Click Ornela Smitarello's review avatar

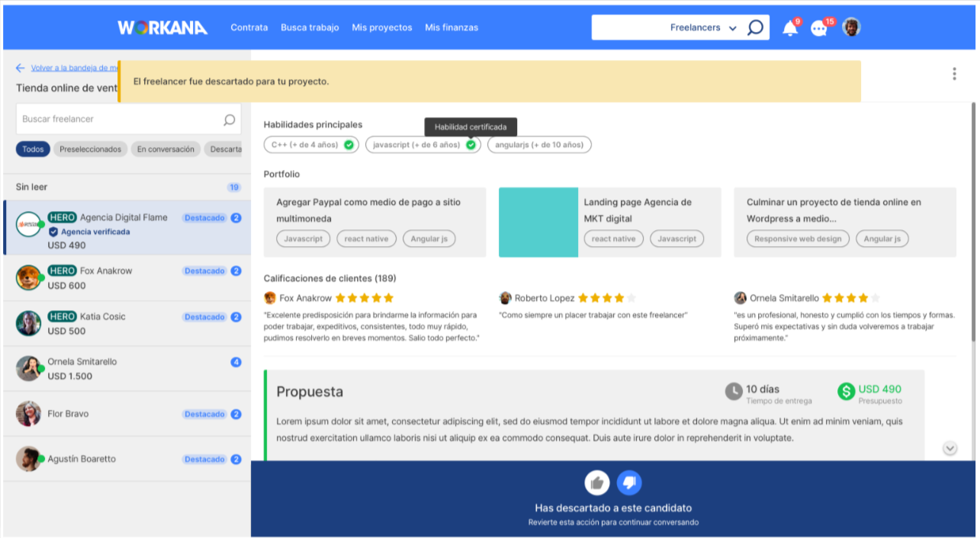[740, 298]
